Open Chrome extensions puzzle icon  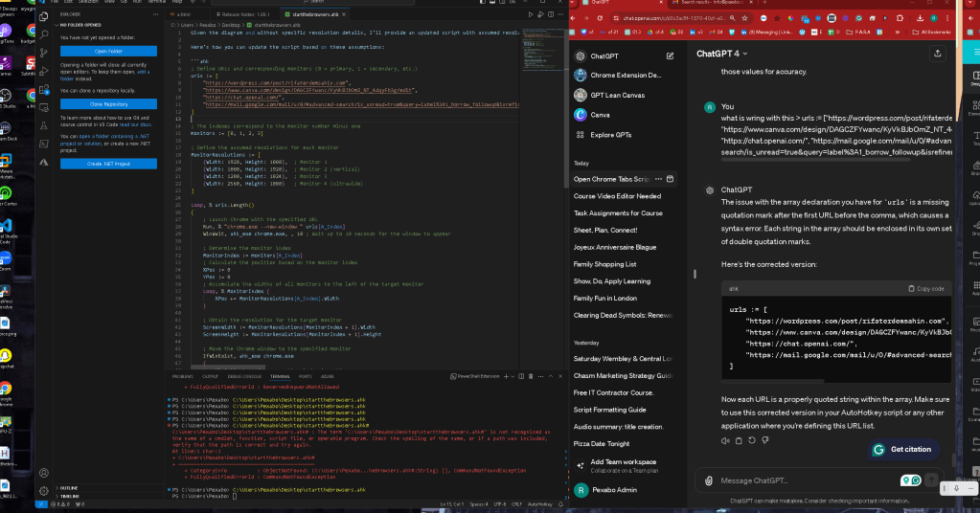[x=900, y=18]
